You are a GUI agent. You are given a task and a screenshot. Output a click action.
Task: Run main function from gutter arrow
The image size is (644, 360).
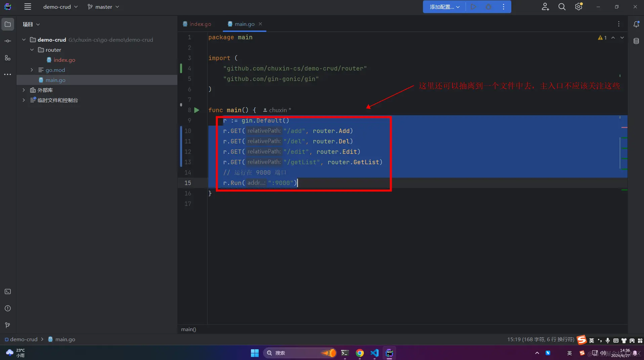pyautogui.click(x=197, y=110)
